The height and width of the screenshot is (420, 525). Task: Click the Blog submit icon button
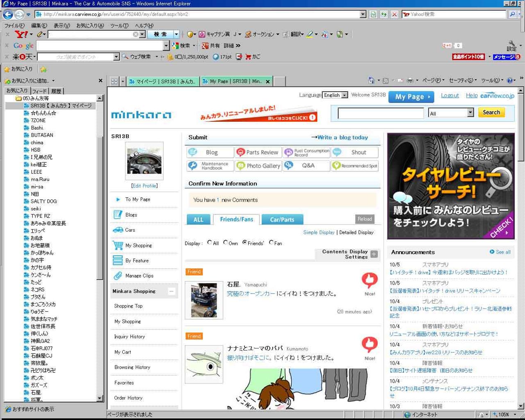tap(210, 152)
